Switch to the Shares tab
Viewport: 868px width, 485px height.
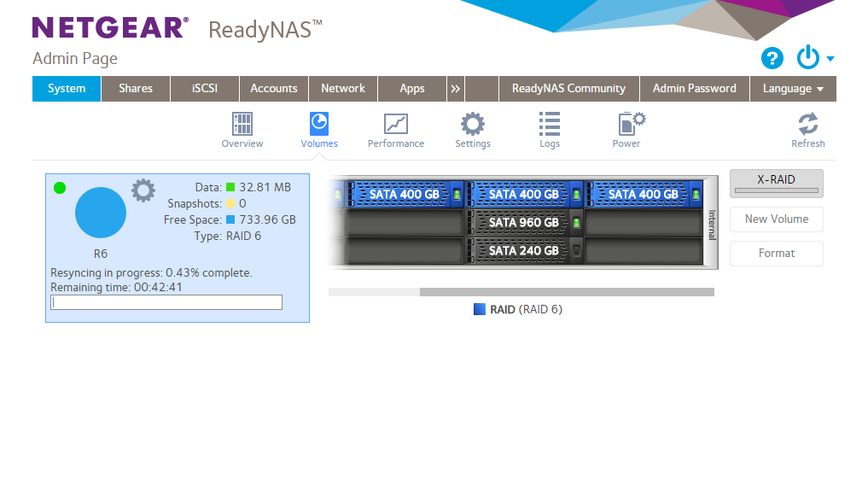coord(136,89)
